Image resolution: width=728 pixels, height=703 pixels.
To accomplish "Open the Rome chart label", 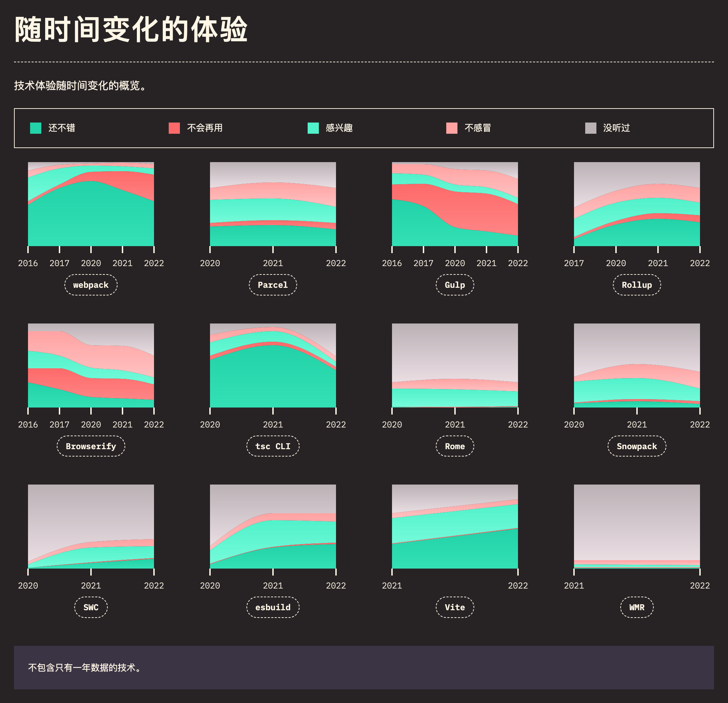I will coord(455,446).
